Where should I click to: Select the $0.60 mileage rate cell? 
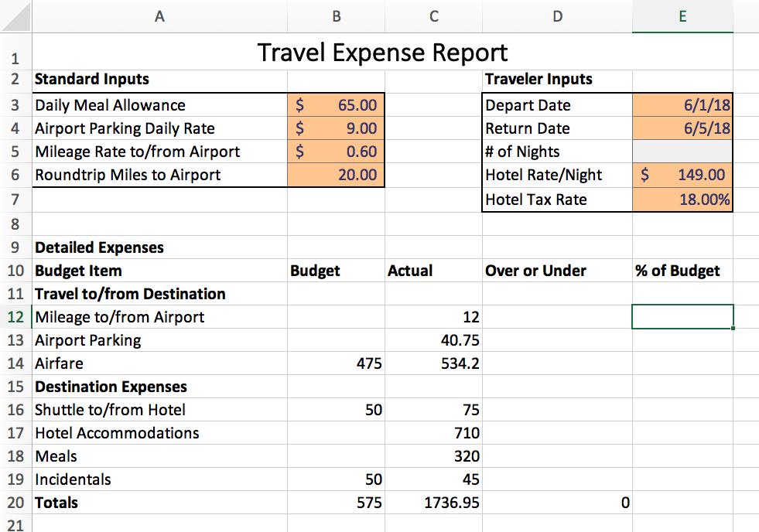coord(337,152)
